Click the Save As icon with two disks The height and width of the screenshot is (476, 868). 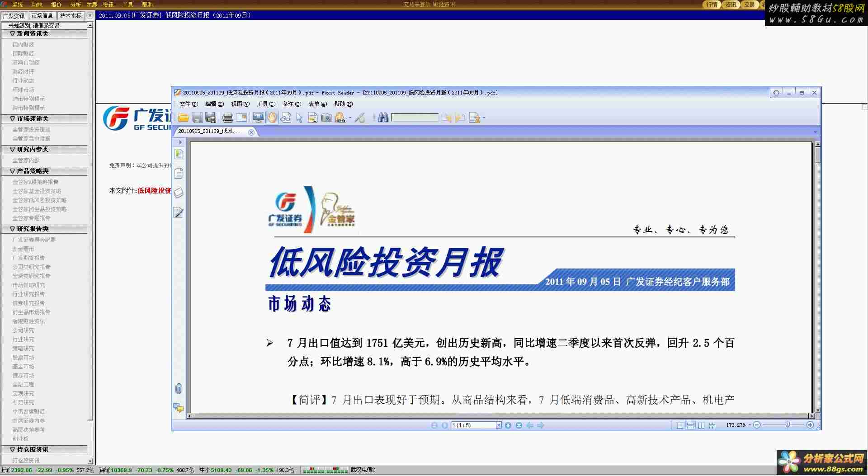210,118
